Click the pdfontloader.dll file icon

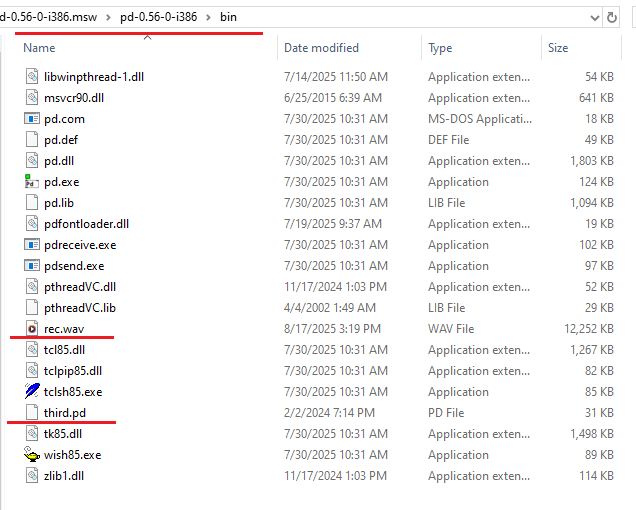pos(32,224)
